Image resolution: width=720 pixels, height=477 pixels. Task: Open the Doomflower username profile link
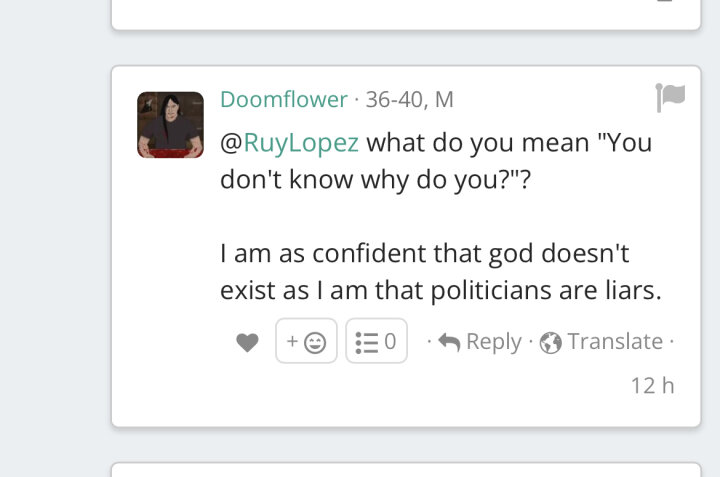pos(284,99)
